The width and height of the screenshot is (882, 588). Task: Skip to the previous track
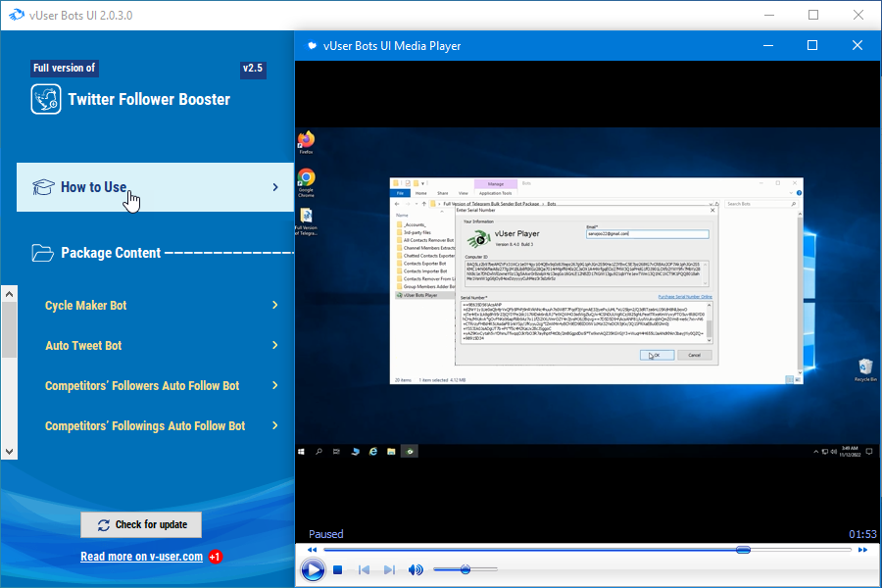pos(364,570)
